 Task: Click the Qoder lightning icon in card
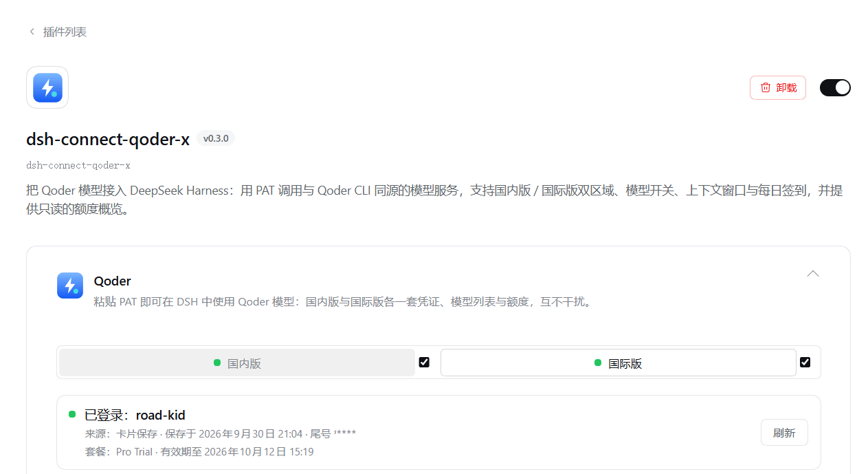tap(70, 286)
